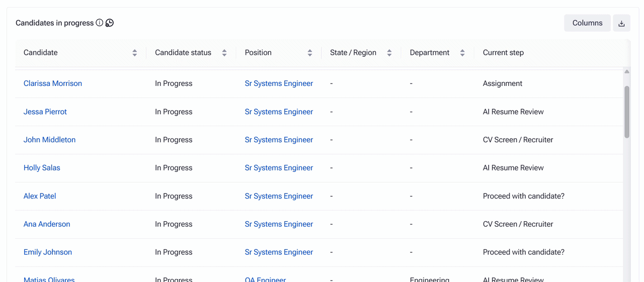This screenshot has height=282, width=644.
Task: Click CV Screen / Recruiter in Ana Anderson row
Action: [x=518, y=224]
